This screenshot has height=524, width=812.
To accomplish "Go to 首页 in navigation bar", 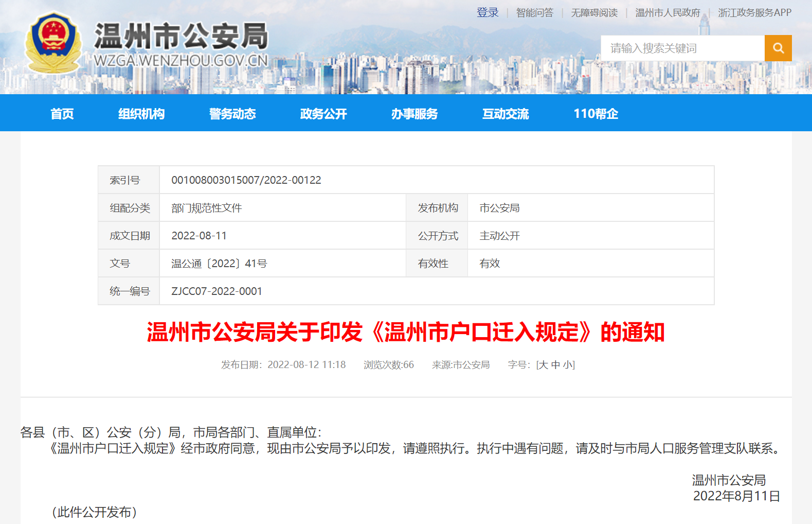I will point(62,114).
